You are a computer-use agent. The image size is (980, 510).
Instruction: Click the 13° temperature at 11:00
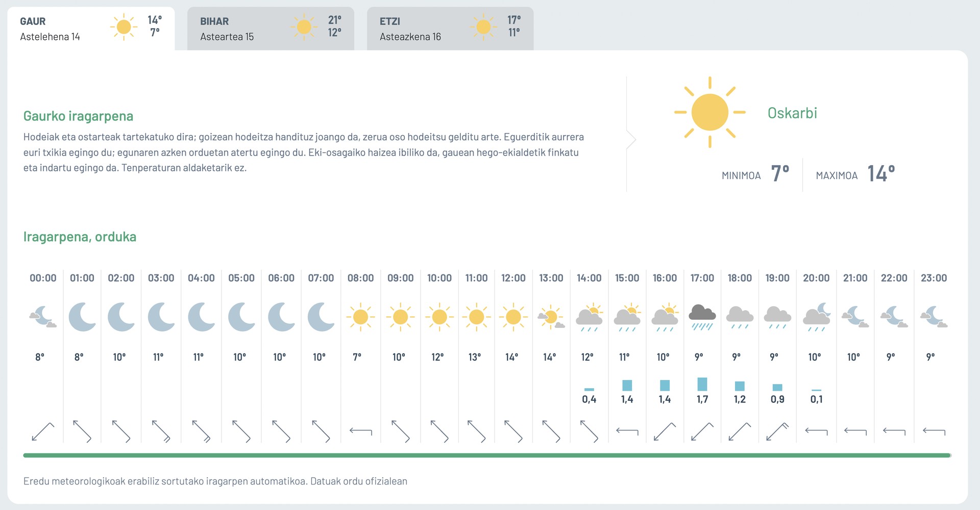click(475, 357)
